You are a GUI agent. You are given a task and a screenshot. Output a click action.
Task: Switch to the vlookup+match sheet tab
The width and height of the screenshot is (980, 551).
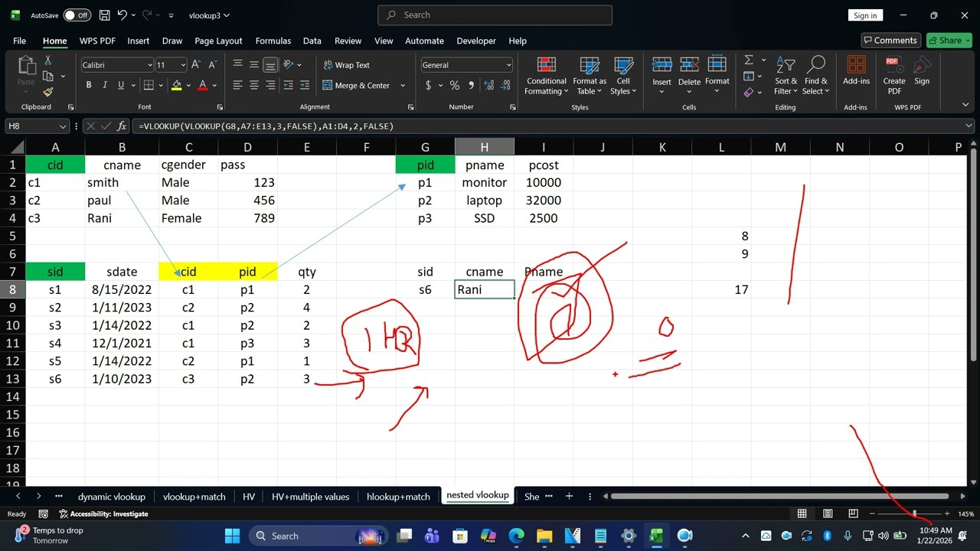[x=194, y=496]
